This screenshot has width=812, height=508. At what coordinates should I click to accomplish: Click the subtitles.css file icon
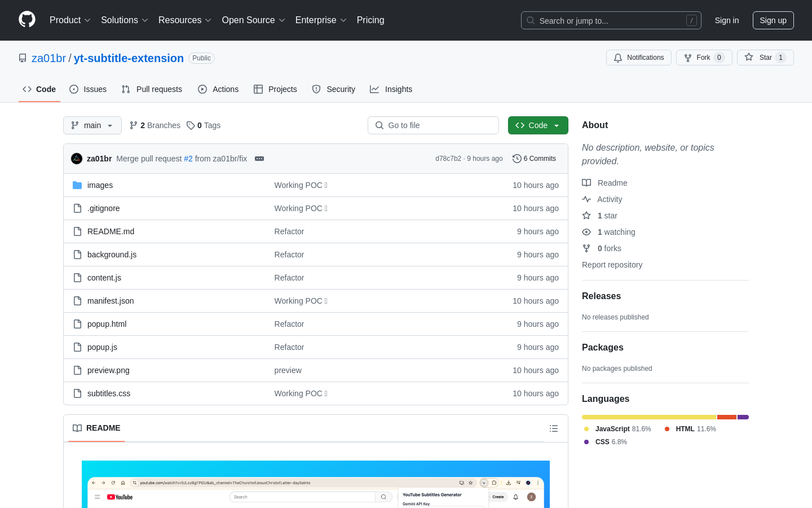tap(77, 393)
